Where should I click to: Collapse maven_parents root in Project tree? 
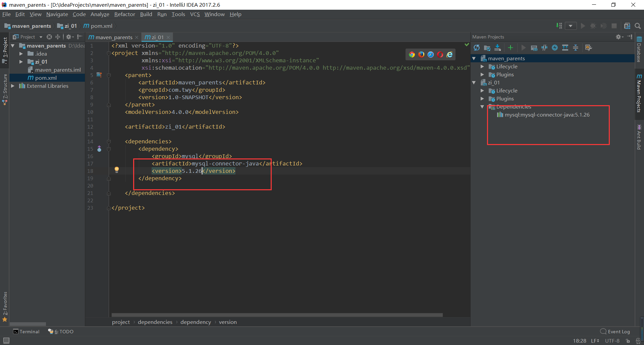[x=13, y=46]
